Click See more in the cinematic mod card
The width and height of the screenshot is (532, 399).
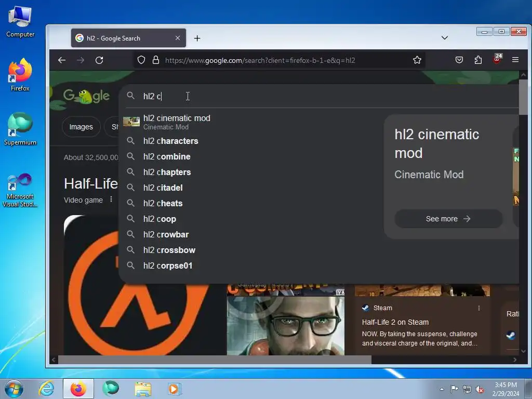click(448, 219)
